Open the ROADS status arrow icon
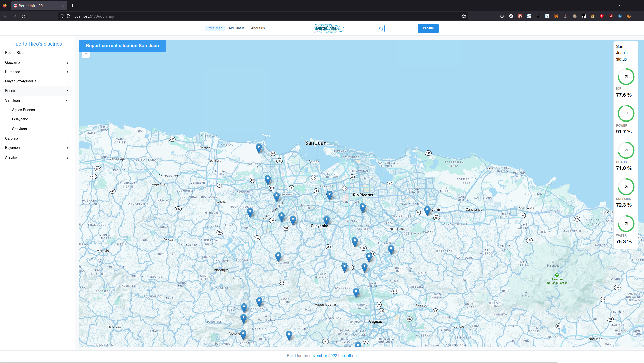The width and height of the screenshot is (644, 363). [x=626, y=150]
